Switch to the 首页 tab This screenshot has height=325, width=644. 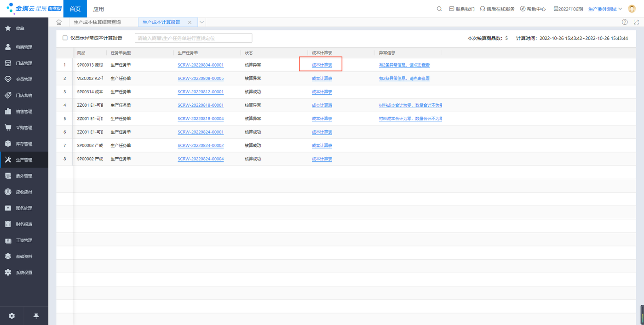75,9
